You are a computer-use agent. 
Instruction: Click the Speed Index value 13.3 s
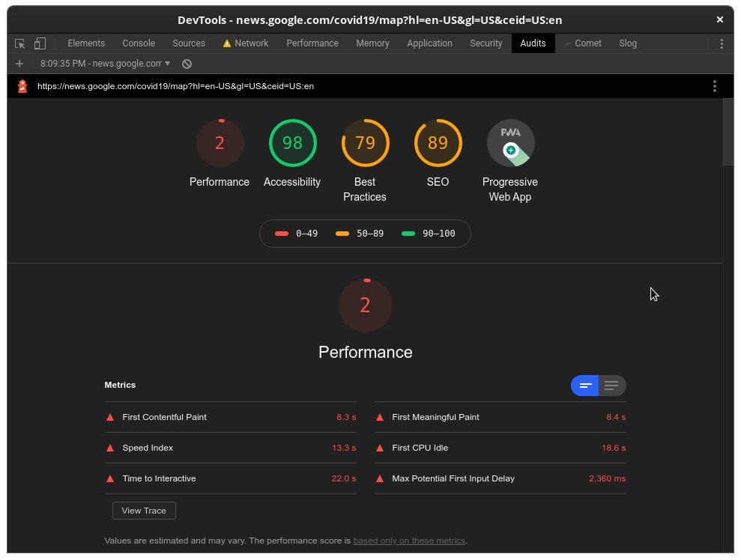pos(344,448)
